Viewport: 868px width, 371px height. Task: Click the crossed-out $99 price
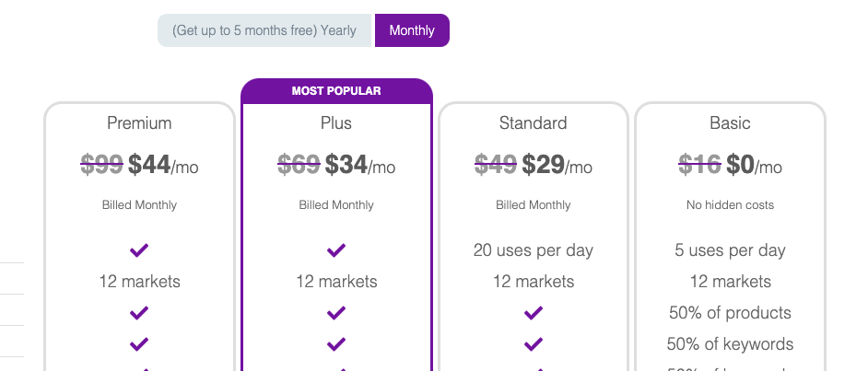102,165
